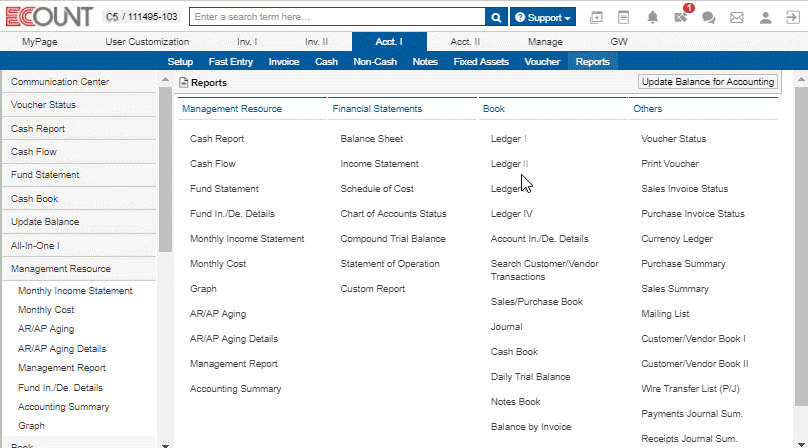808x448 pixels.
Task: Open the Balance Sheet report
Action: tap(372, 139)
